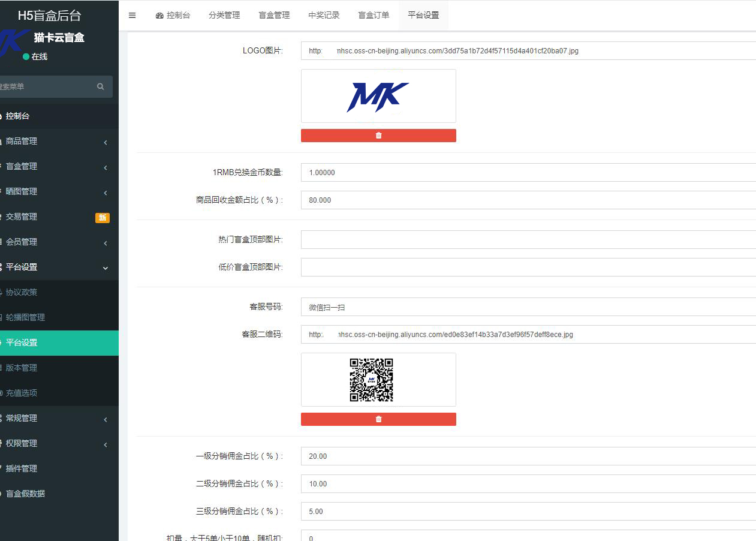Screen dimensions: 756x541
Task: Expand the 会员管理 sidebar menu
Action: (x=59, y=242)
